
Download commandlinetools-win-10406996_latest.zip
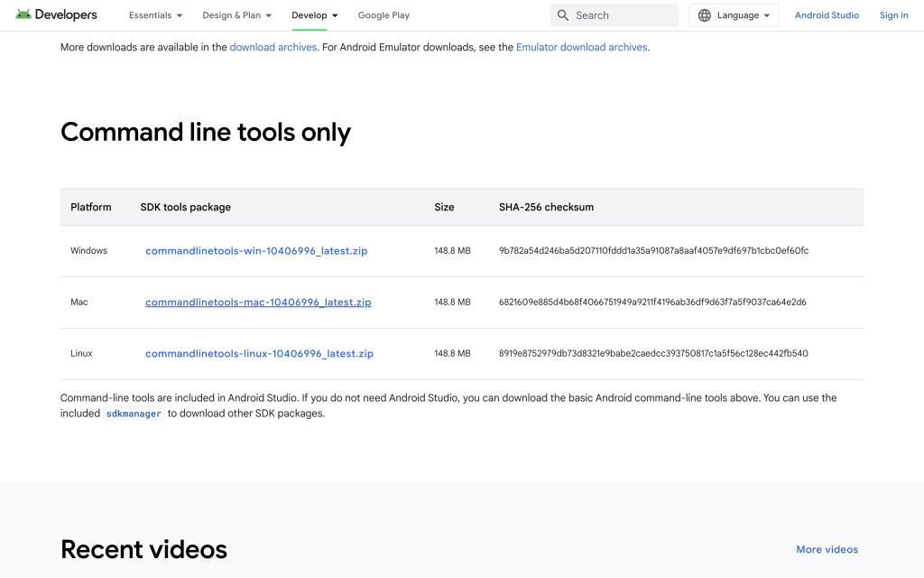[256, 251]
